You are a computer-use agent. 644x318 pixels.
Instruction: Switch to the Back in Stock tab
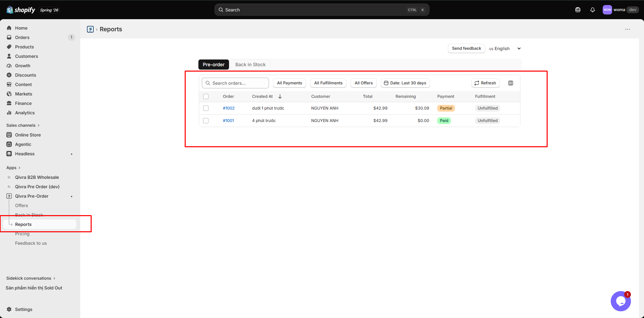click(250, 65)
